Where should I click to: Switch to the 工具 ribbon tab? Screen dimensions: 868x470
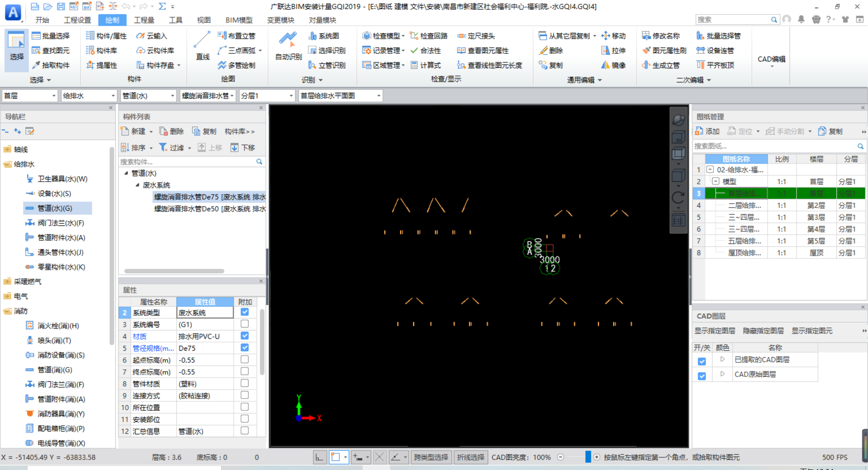point(175,20)
